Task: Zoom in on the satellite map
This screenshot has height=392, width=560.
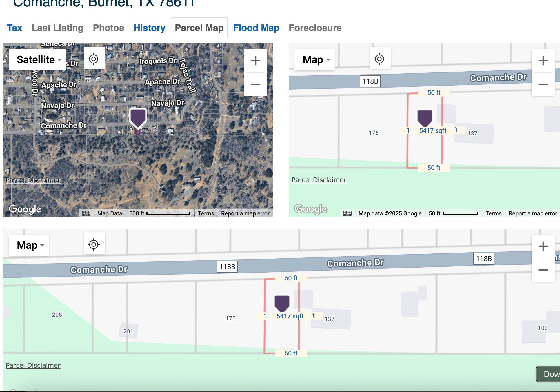Action: coord(255,61)
